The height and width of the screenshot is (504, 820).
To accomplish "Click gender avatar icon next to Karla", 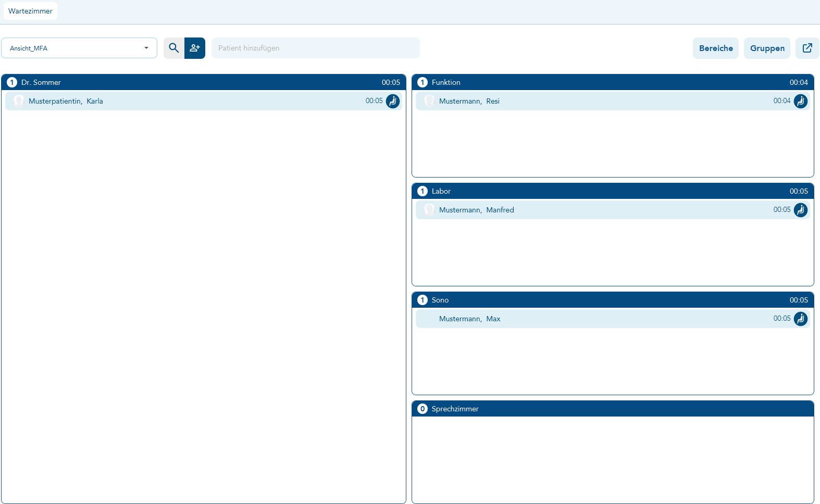I will coord(19,100).
